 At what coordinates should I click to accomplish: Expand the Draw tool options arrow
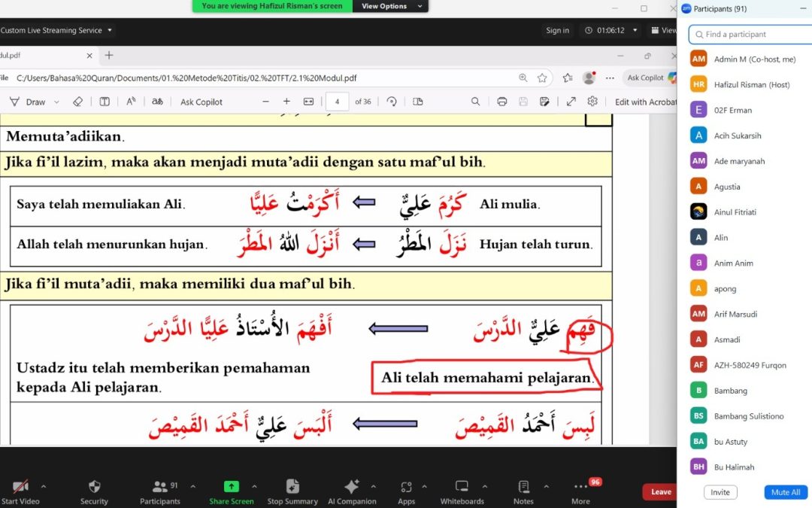point(56,102)
